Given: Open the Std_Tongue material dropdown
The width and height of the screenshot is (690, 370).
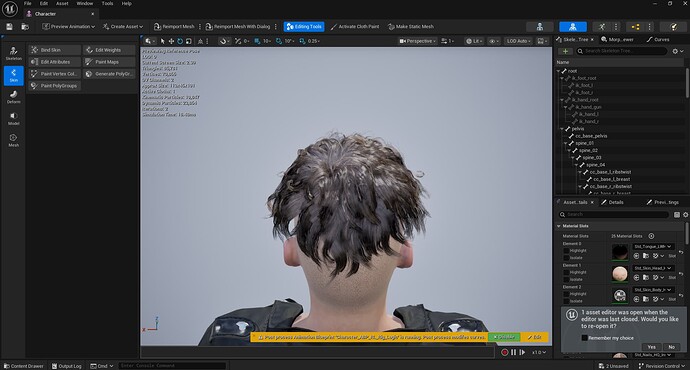Looking at the screenshot, I should pyautogui.click(x=653, y=247).
